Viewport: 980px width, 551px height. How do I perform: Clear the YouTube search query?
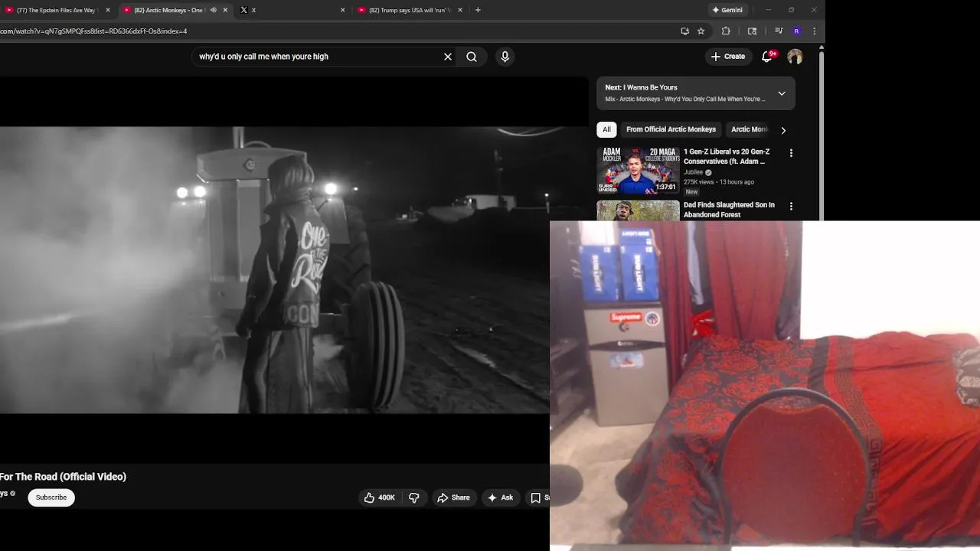(x=448, y=57)
